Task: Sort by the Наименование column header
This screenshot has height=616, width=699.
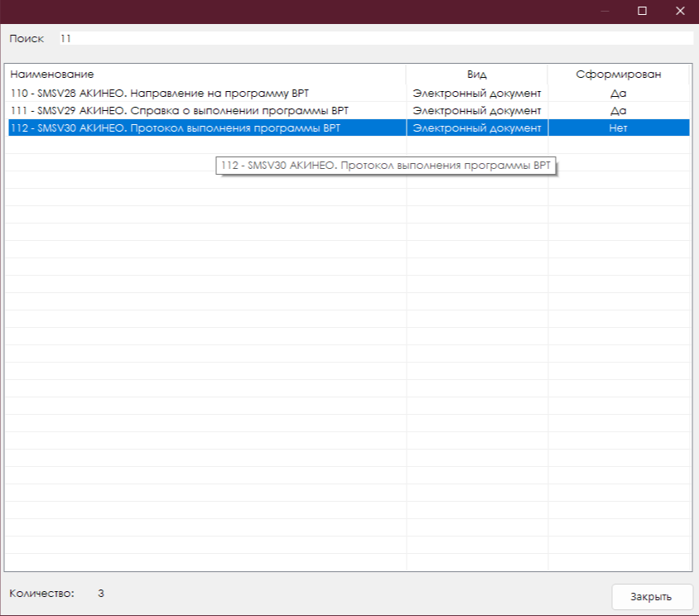Action: pyautogui.click(x=207, y=75)
